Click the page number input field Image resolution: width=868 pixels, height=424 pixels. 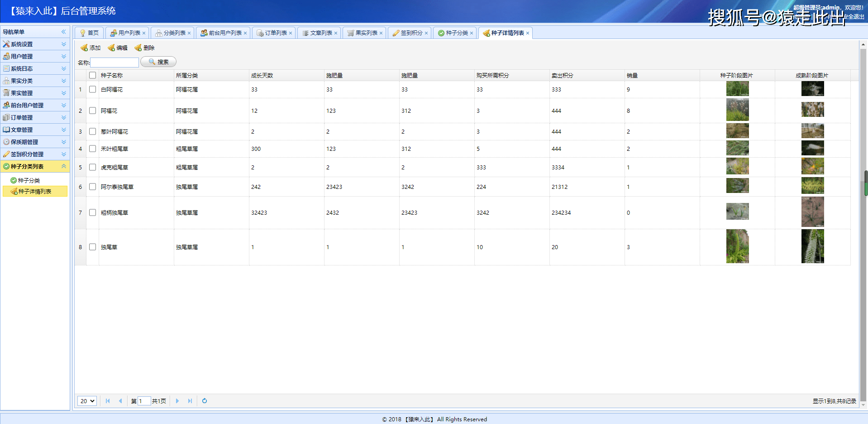(144, 401)
